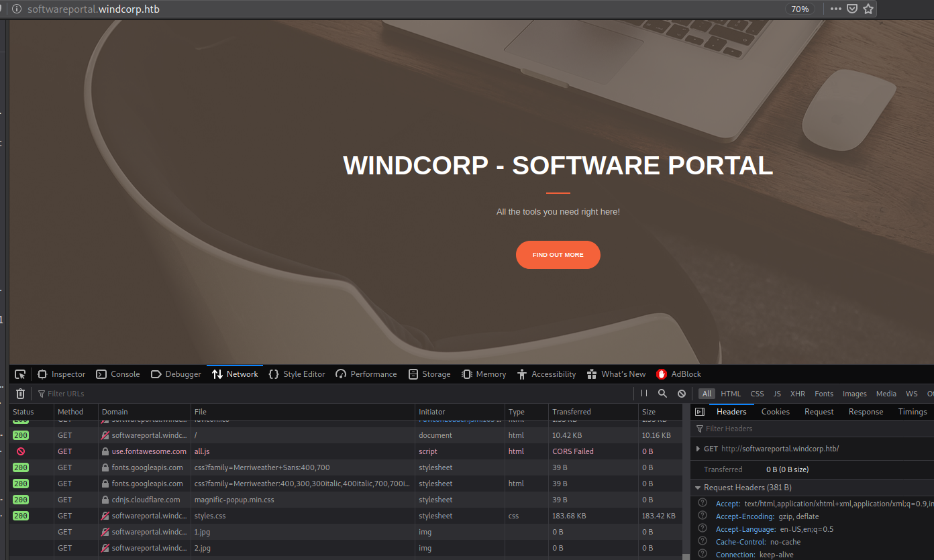
Task: Open the 70% zoom level indicator
Action: click(799, 9)
